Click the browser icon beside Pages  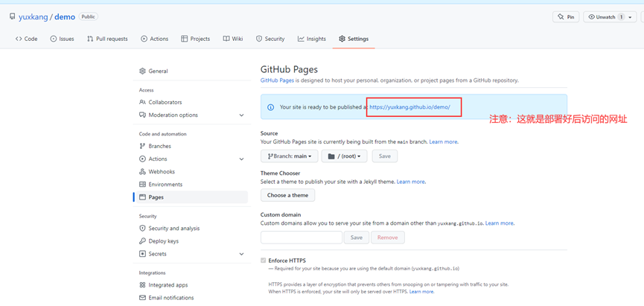(142, 197)
